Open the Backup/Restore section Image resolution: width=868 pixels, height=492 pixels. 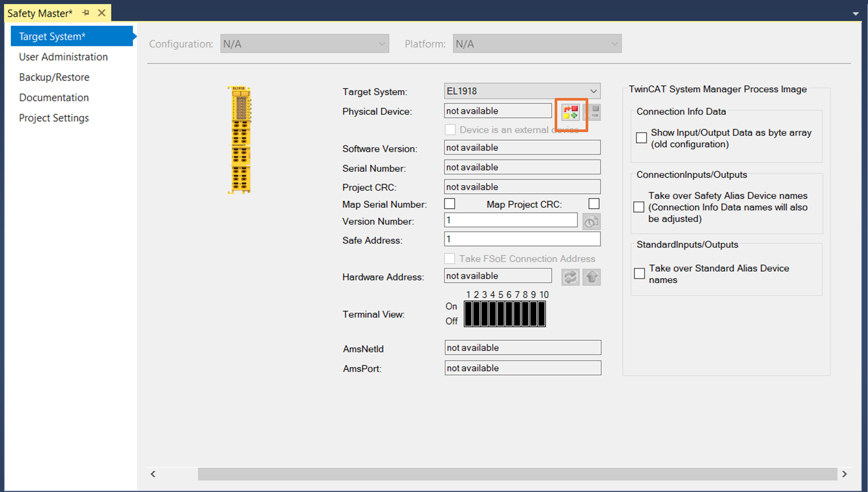click(x=54, y=77)
